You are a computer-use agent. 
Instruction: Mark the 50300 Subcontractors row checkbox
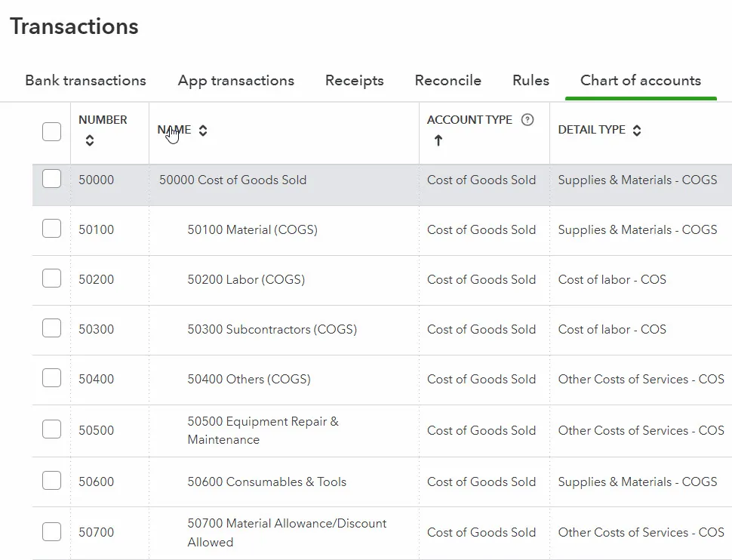[x=51, y=329]
